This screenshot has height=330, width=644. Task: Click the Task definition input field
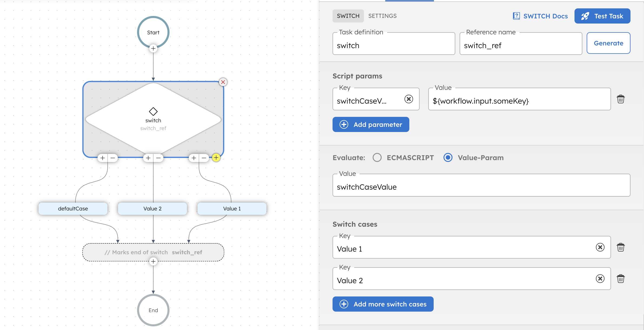pyautogui.click(x=393, y=45)
